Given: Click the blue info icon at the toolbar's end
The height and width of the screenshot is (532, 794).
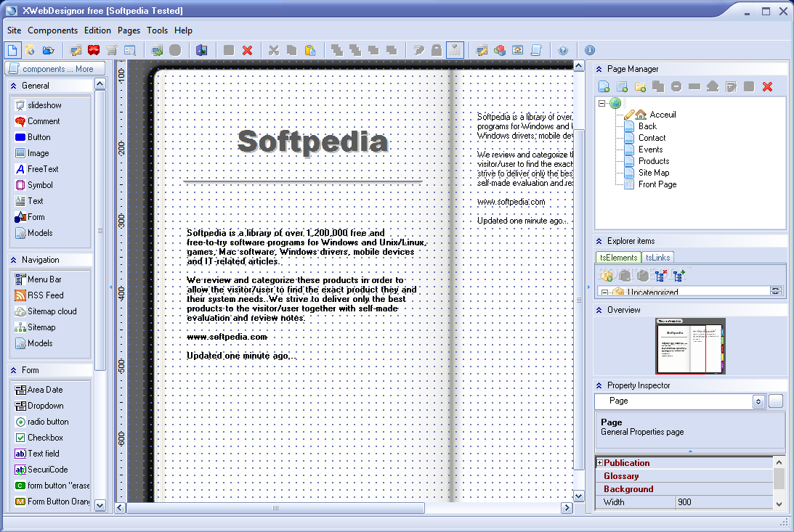Looking at the screenshot, I should pos(590,50).
